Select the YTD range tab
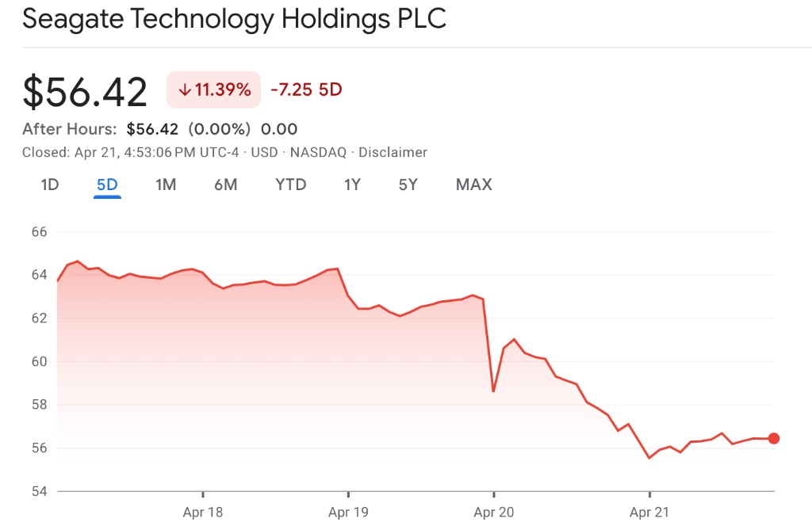 click(290, 185)
